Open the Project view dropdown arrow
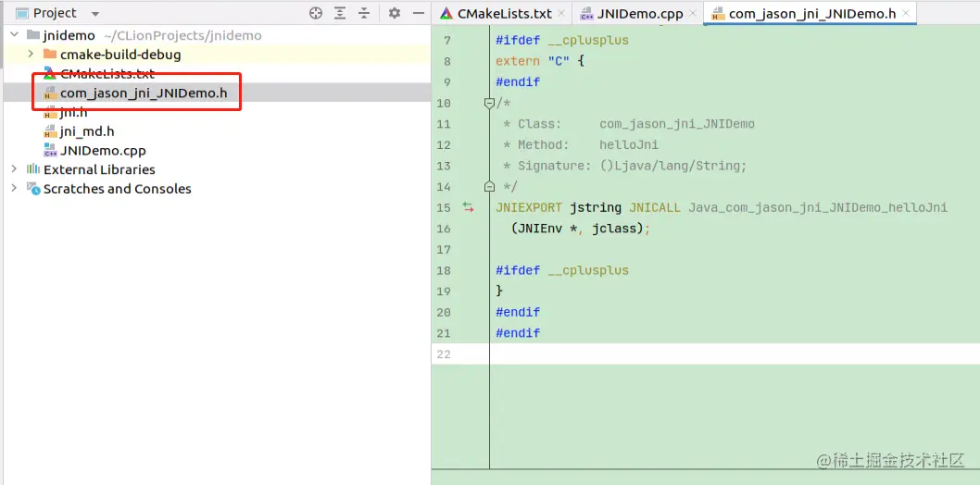The height and width of the screenshot is (485, 980). [x=95, y=14]
